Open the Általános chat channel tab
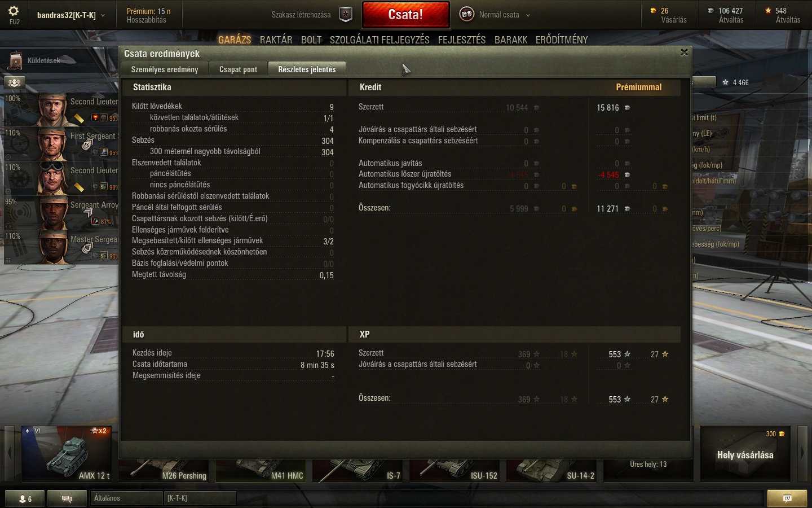The height and width of the screenshot is (508, 812). point(126,498)
